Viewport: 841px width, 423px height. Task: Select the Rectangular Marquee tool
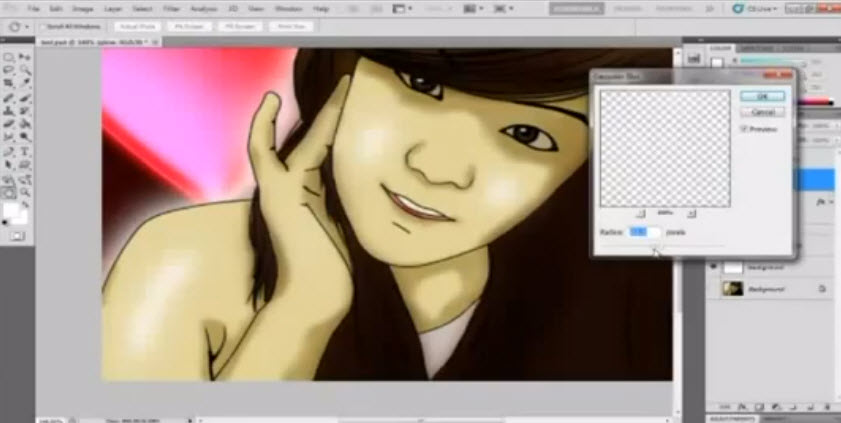[x=9, y=57]
